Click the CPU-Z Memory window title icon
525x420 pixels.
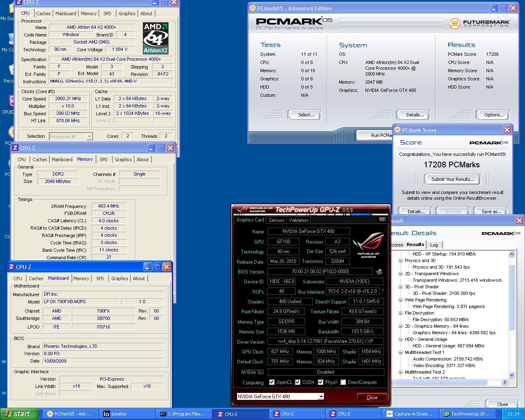pyautogui.click(x=15, y=148)
